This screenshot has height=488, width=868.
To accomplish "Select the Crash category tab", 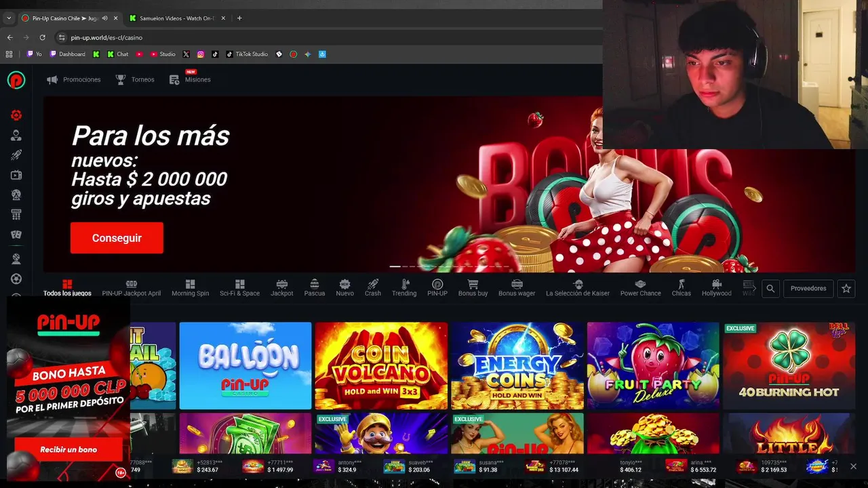I will (x=373, y=288).
